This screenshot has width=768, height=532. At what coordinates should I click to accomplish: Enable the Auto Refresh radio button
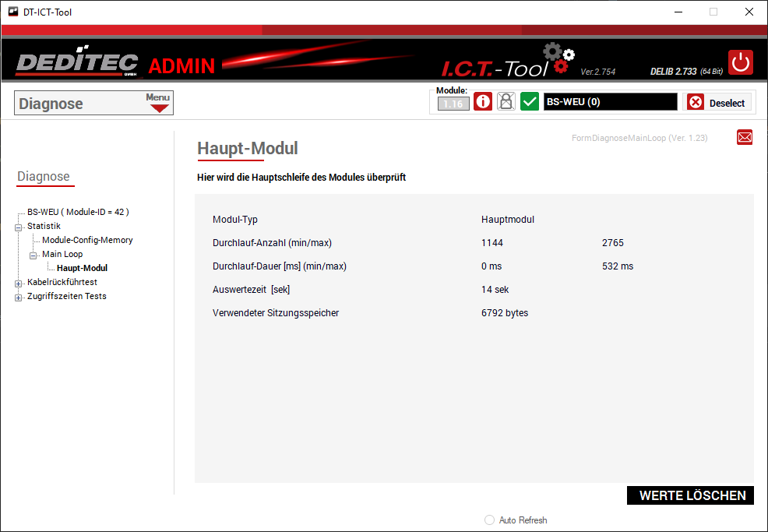tap(490, 520)
